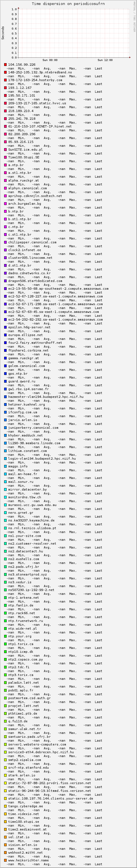
Task: Click the Seconds y-axis label
Action: click(3, 32)
